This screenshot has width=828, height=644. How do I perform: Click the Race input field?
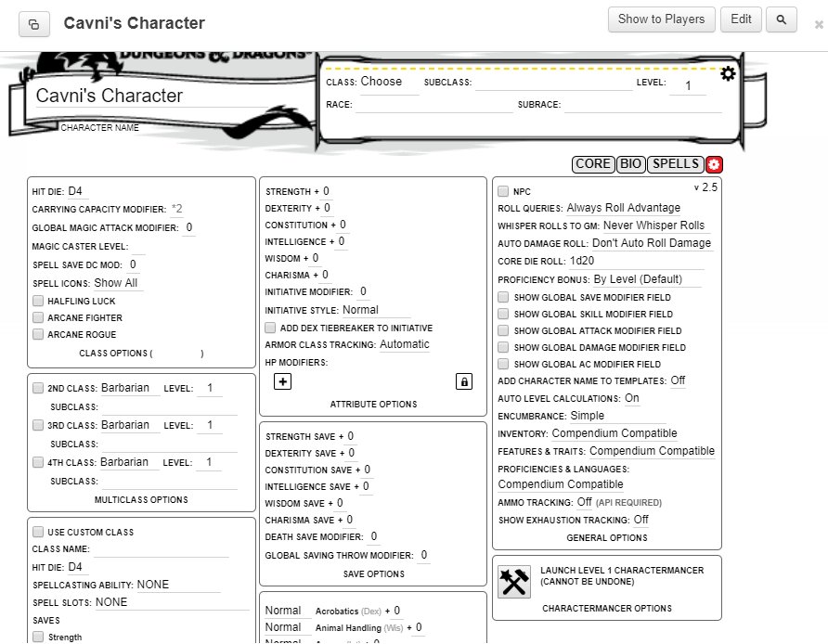coord(434,105)
